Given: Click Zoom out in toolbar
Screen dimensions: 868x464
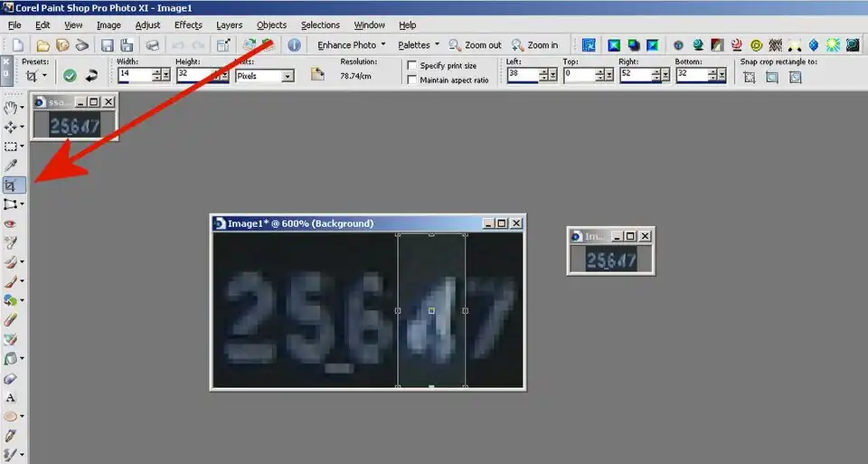Looking at the screenshot, I should click(476, 45).
